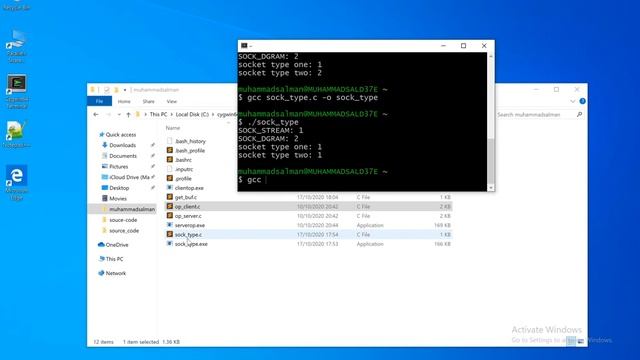Image resolution: width=640 pixels, height=360 pixels.
Task: Switch Explorer to details view icon
Action: (x=571, y=341)
